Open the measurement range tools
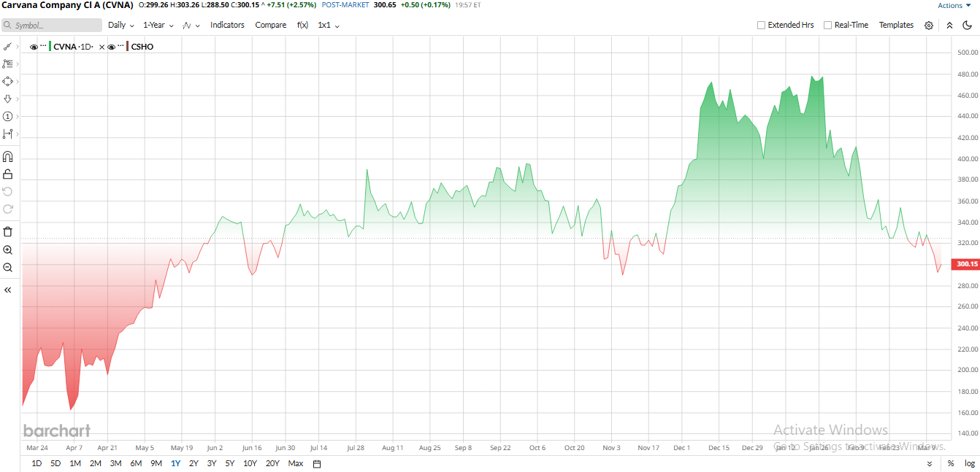980x472 pixels. (7, 134)
